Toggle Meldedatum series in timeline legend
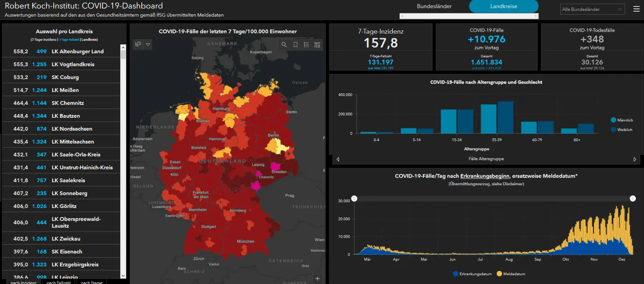The width and height of the screenshot is (644, 284). tap(511, 274)
